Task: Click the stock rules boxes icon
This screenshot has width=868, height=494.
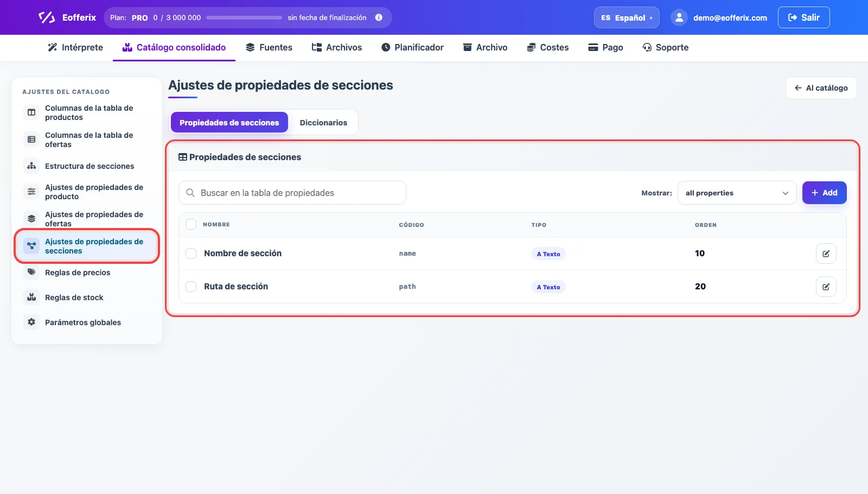Action: [x=31, y=297]
